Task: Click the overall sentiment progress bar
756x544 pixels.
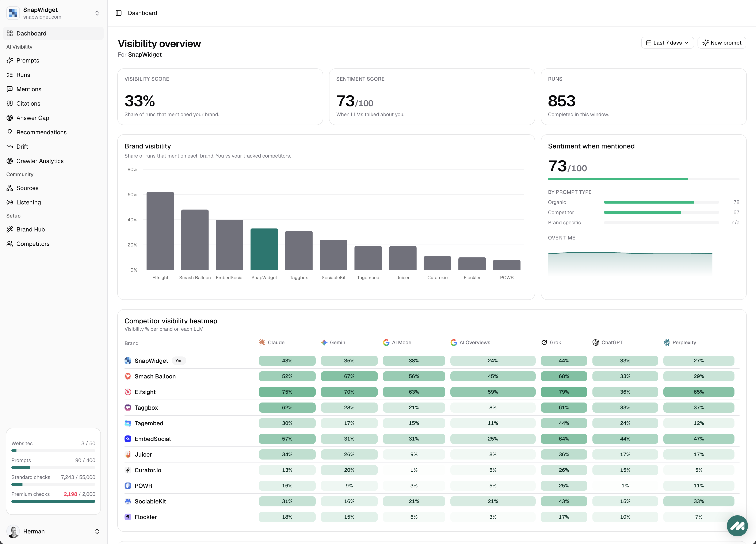Action: coord(643,179)
